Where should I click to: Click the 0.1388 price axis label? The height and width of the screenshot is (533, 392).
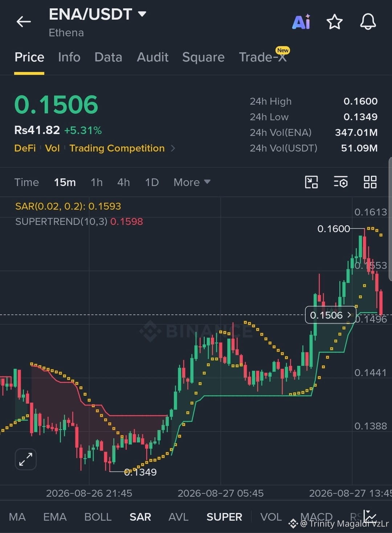coord(371,426)
